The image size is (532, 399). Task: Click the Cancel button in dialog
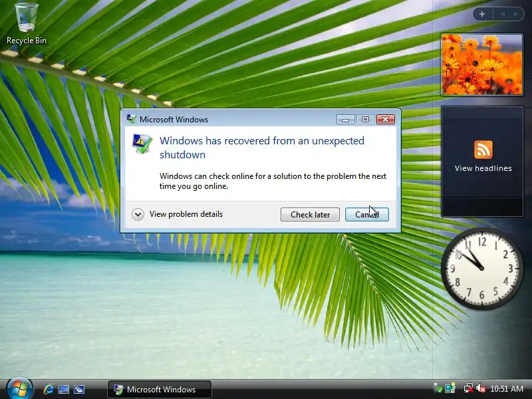pos(367,214)
